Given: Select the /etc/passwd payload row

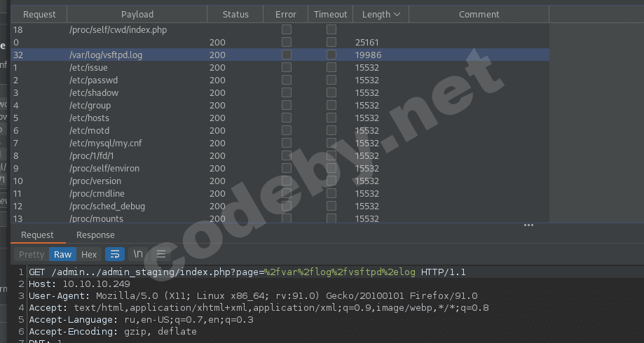Looking at the screenshot, I should coord(280,80).
